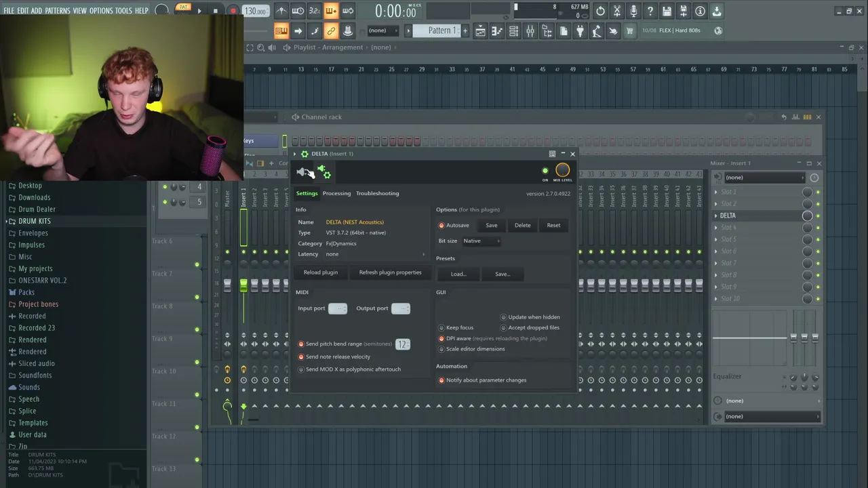Open the (none) pattern snap dropdown

[382, 30]
